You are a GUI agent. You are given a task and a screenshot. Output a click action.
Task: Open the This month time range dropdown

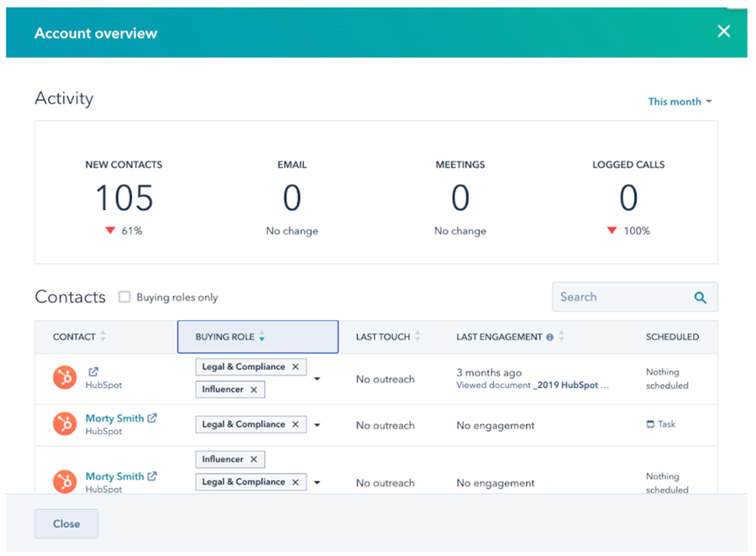pos(680,102)
